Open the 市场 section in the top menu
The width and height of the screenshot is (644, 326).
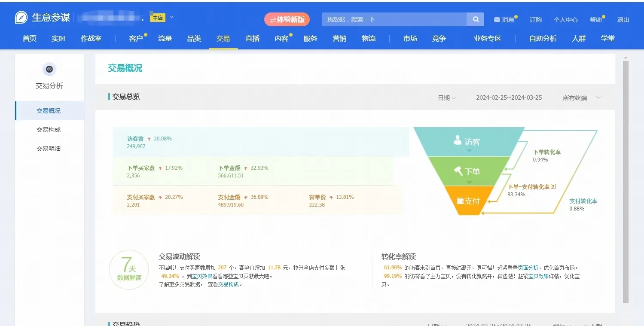pos(409,38)
